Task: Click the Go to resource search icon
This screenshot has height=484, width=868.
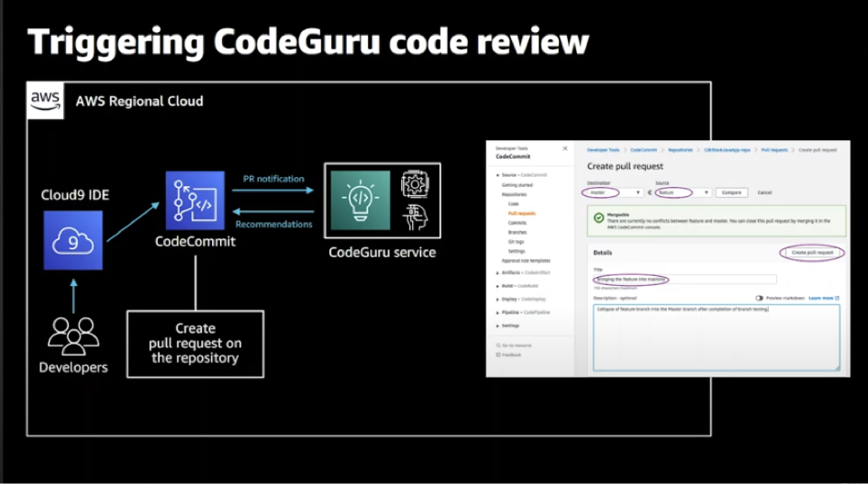Action: (498, 346)
